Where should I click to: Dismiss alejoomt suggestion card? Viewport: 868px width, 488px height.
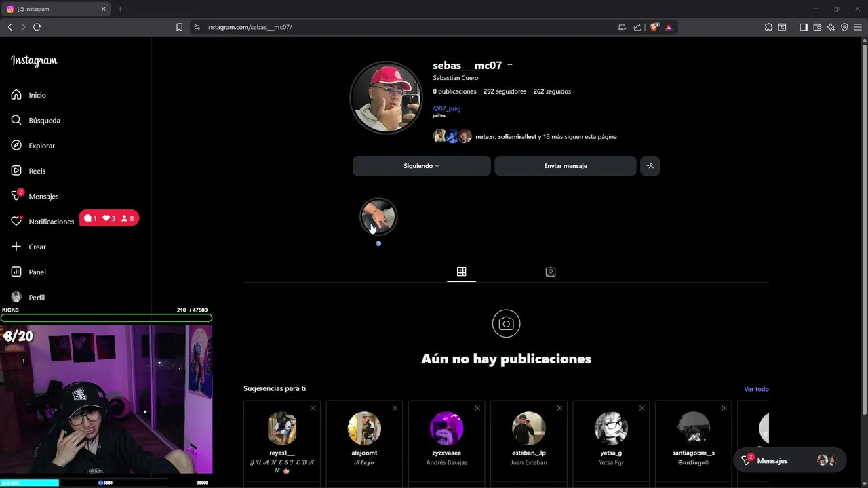click(395, 408)
